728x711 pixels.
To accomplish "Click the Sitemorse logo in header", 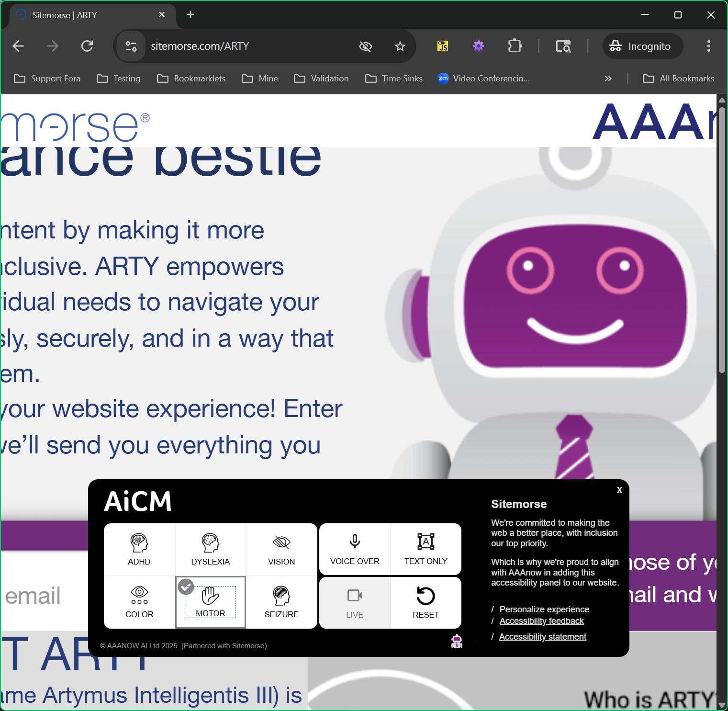I will [76, 126].
